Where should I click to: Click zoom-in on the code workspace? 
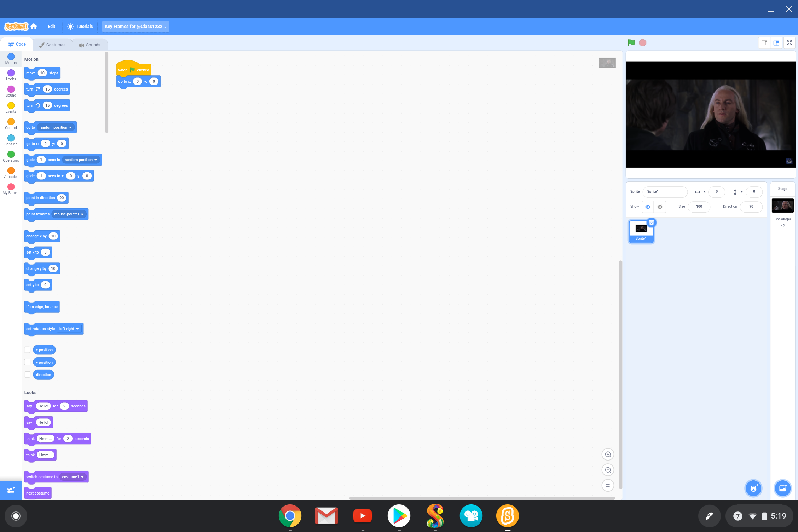coord(608,454)
